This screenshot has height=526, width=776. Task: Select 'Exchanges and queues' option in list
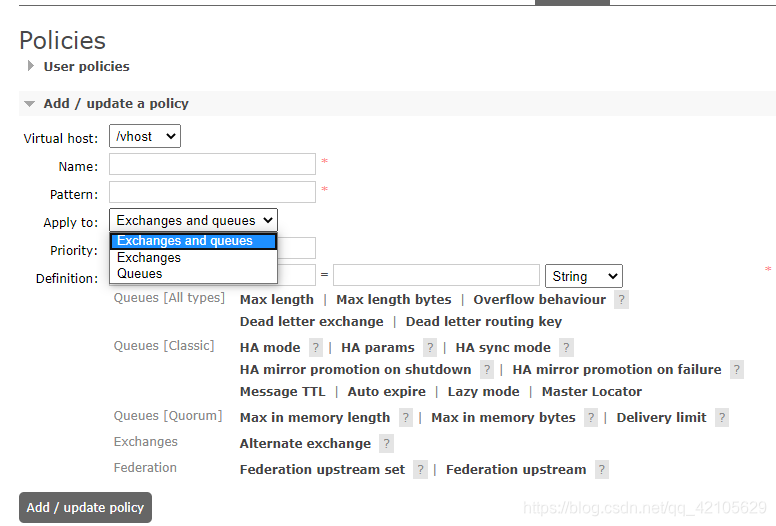click(x=193, y=241)
